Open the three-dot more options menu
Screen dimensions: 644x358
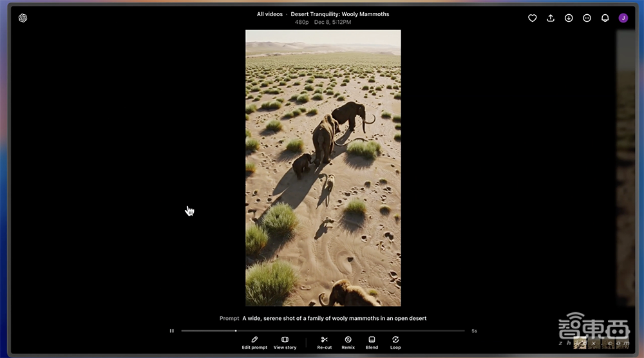coord(587,18)
